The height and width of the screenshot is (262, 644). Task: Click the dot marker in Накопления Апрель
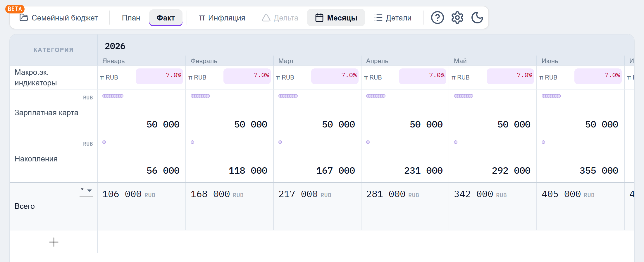click(x=368, y=142)
